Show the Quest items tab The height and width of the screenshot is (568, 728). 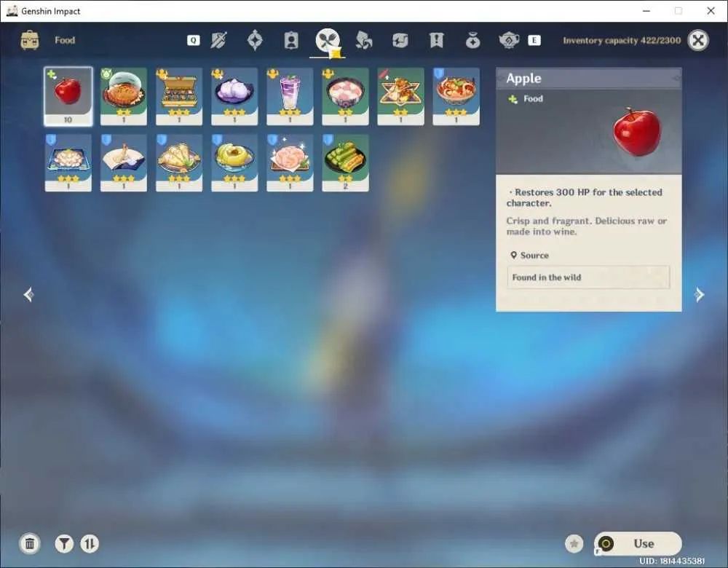(436, 40)
